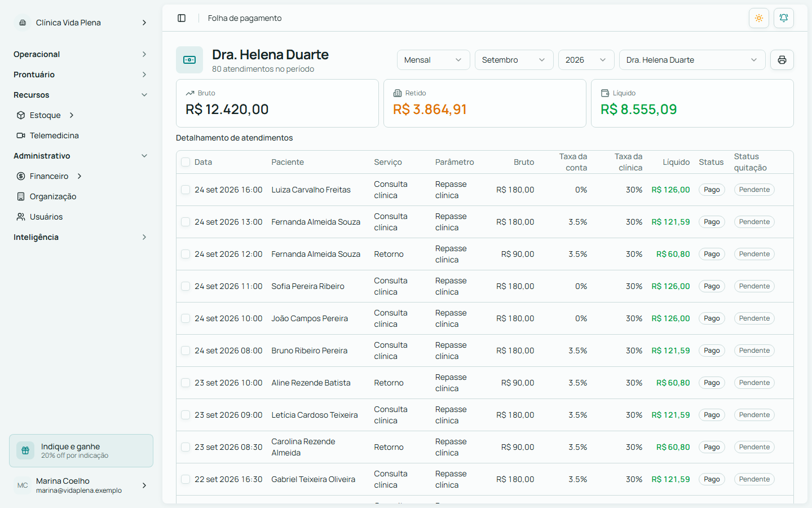Expand the Inteligência menu section

click(81, 237)
